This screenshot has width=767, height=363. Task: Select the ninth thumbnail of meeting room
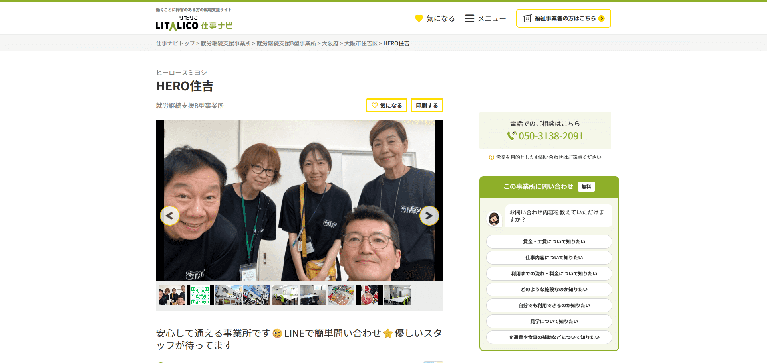click(x=397, y=295)
